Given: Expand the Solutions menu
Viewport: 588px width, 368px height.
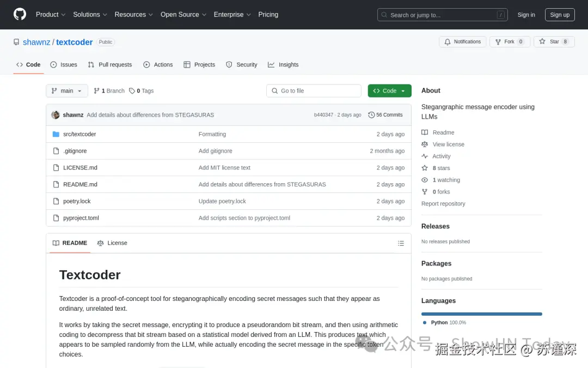Looking at the screenshot, I should [90, 15].
